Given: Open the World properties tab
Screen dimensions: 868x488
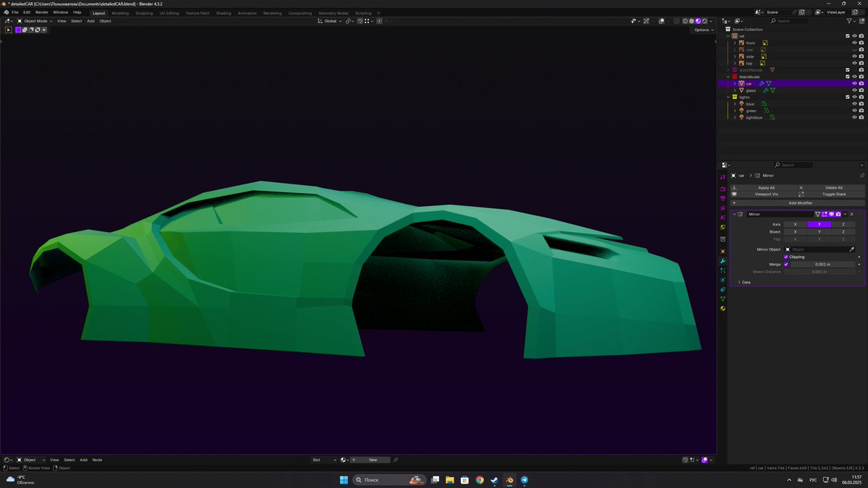Looking at the screenshot, I should (x=723, y=227).
